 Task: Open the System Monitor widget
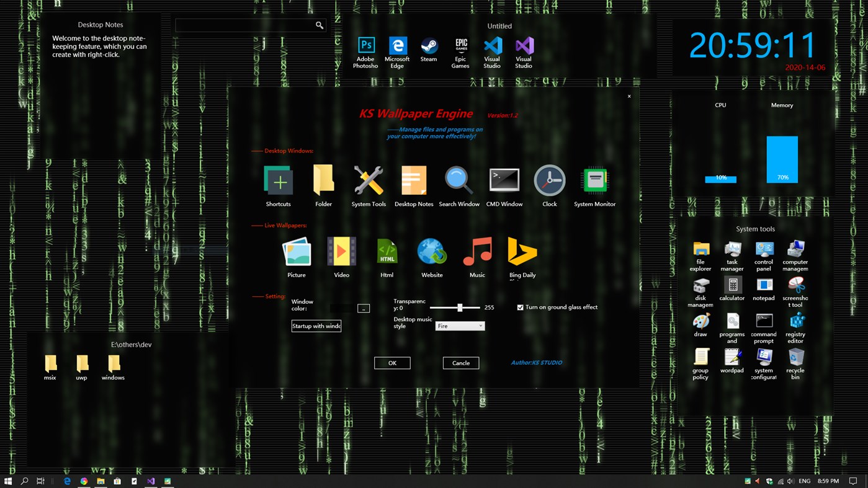pyautogui.click(x=594, y=180)
